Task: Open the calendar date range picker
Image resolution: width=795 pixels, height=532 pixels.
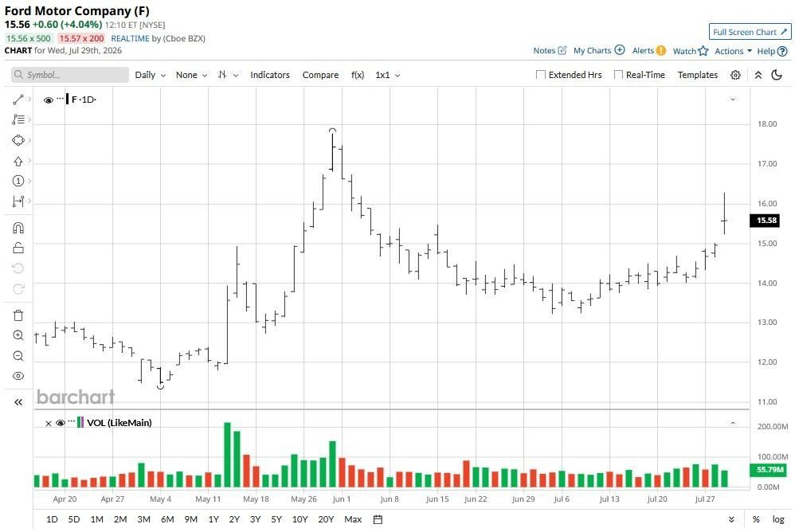Action: [x=378, y=519]
